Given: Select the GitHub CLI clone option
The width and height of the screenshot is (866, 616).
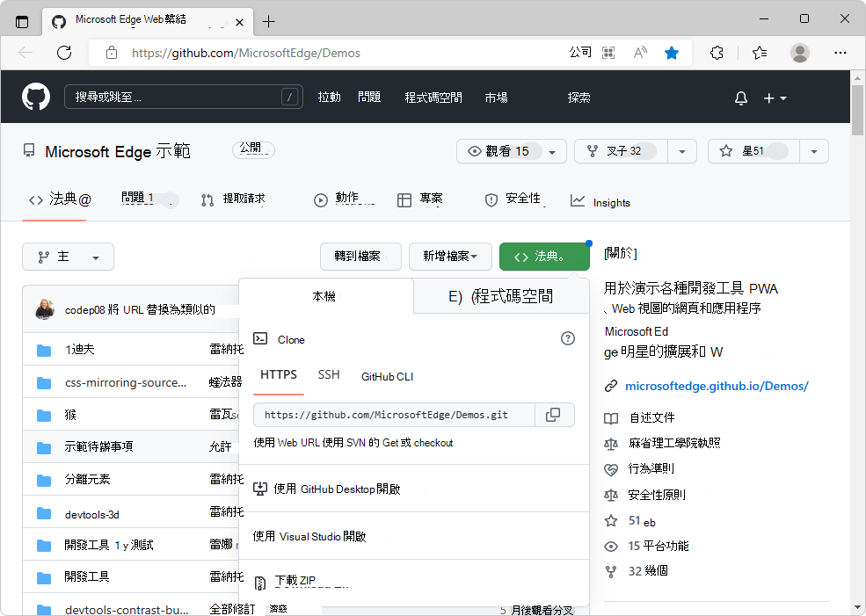Looking at the screenshot, I should [x=387, y=376].
